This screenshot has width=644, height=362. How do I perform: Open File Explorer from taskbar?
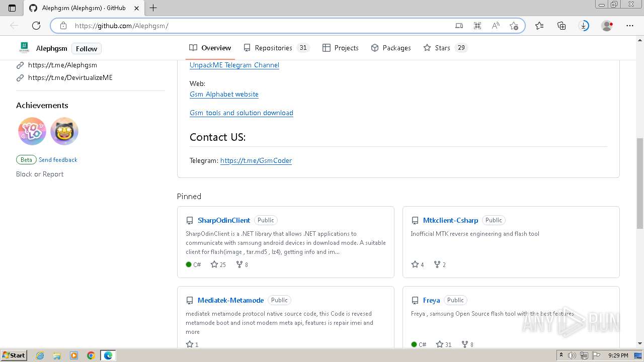pyautogui.click(x=57, y=355)
